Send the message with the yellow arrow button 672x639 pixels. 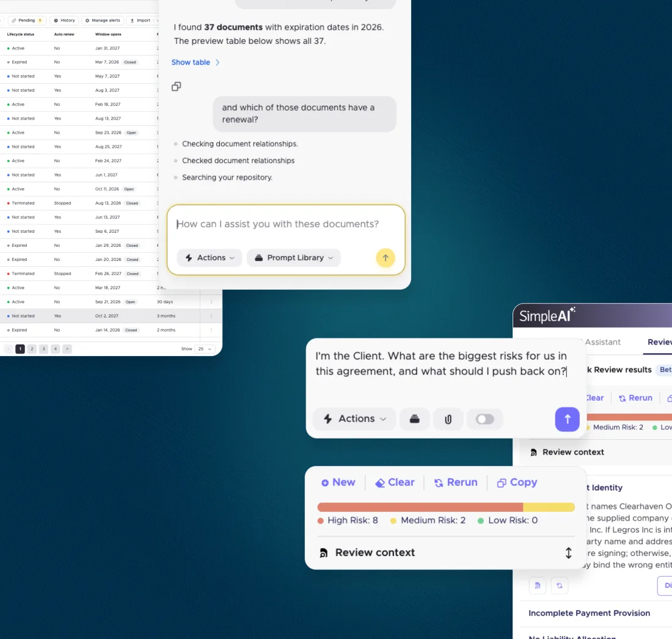(385, 258)
